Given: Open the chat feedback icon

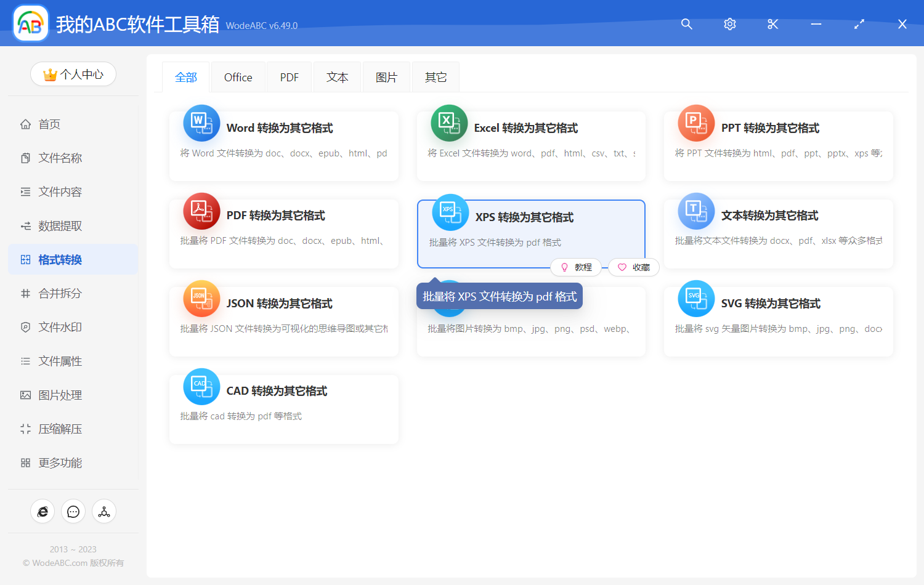Looking at the screenshot, I should click(73, 511).
